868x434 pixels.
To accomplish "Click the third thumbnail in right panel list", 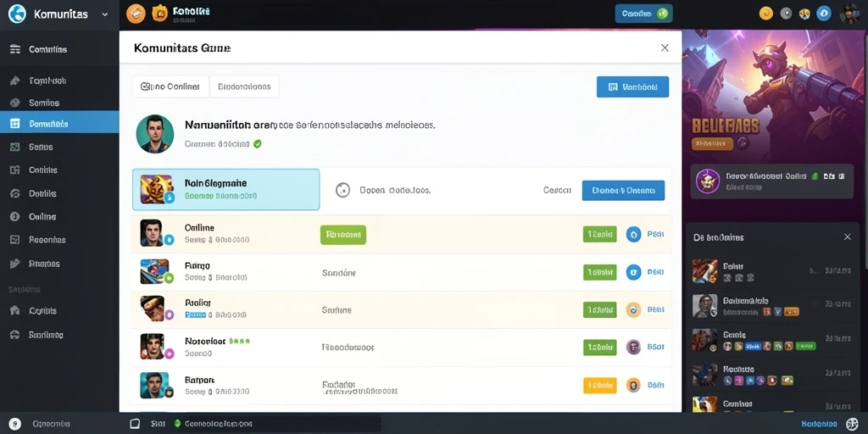I will pos(704,340).
